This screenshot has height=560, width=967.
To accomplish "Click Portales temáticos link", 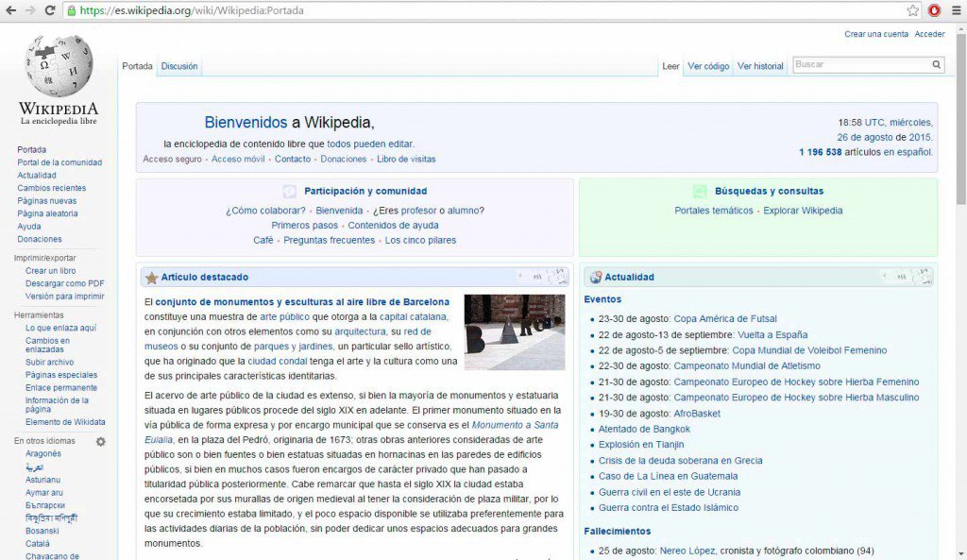I will tap(714, 211).
